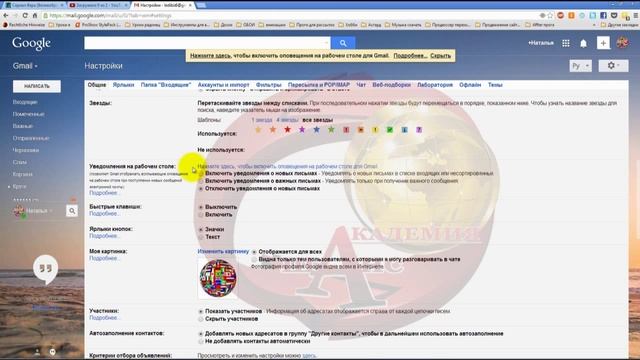The image size is (640, 360).
Task: Open 'Входящие' folder in sidebar
Action: [25, 102]
